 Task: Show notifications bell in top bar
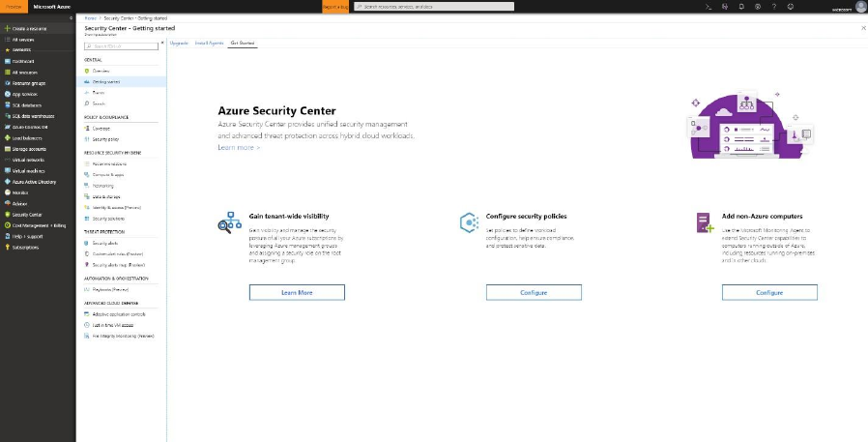pos(741,7)
